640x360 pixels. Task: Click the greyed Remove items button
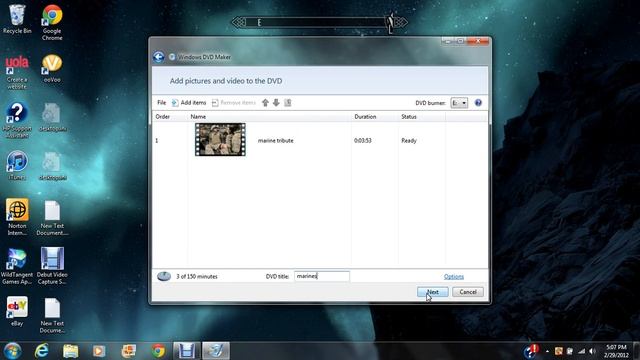click(233, 103)
